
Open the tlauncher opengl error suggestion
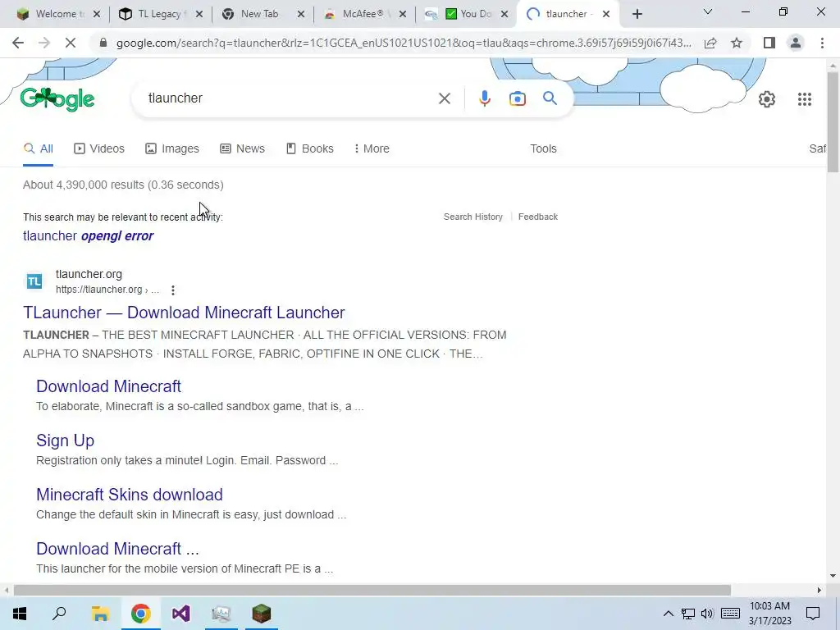pos(89,235)
